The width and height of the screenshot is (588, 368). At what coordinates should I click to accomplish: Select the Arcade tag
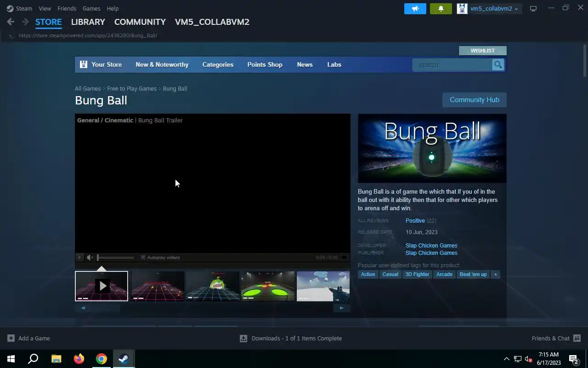pos(444,274)
